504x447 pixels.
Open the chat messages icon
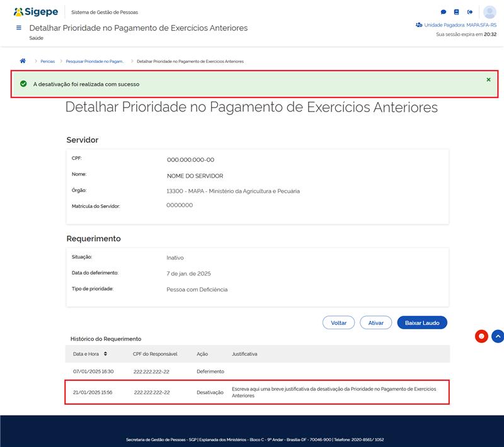tap(444, 12)
